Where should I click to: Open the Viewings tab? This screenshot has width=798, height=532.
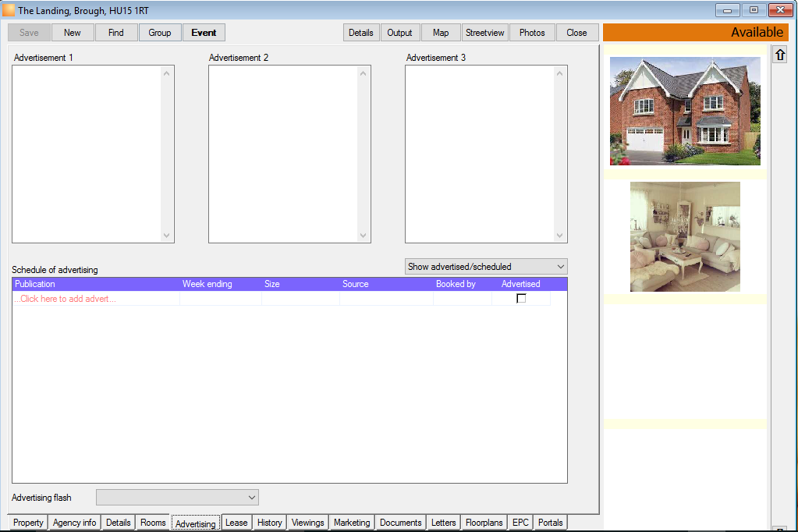pos(308,523)
